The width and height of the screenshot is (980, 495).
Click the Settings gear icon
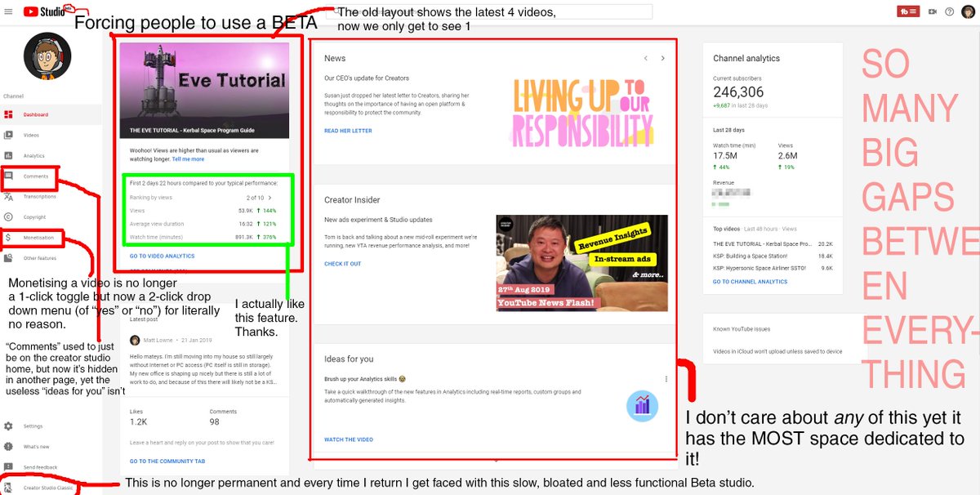coord(8,426)
